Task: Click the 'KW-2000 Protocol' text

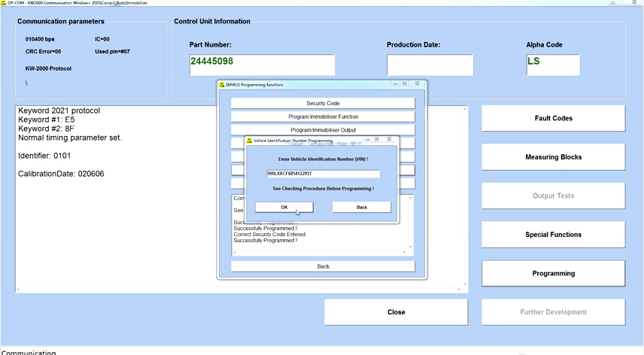Action: (x=48, y=68)
